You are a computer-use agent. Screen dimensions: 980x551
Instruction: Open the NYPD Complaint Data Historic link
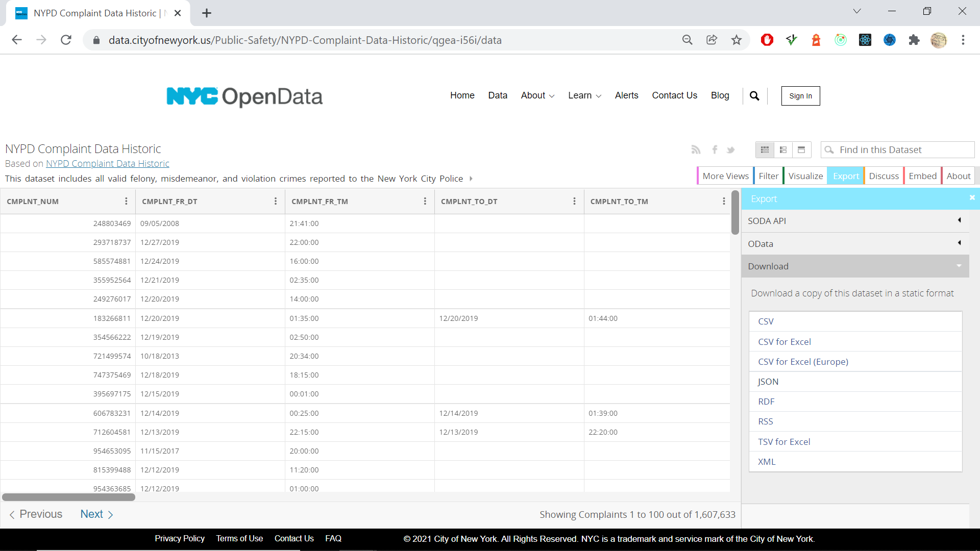pyautogui.click(x=108, y=164)
